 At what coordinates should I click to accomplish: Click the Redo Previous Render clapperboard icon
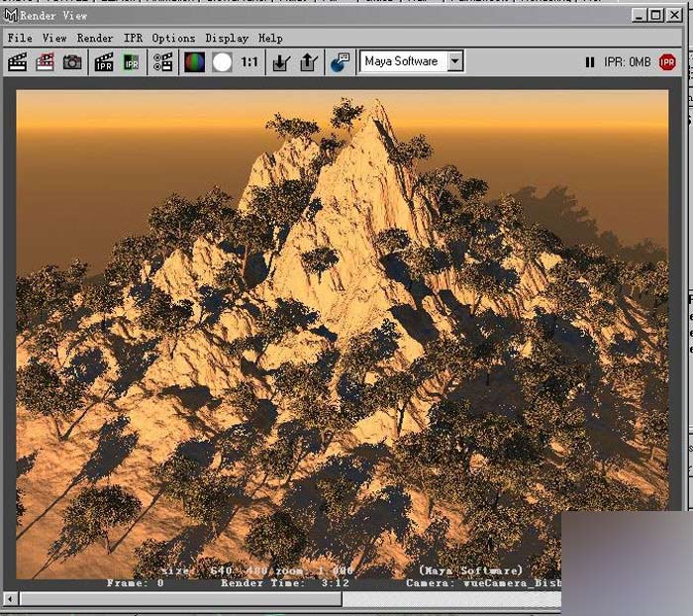point(18,62)
